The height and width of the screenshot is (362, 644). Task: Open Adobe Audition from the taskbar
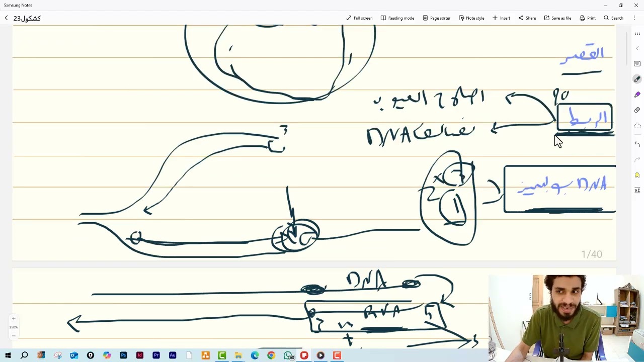pyautogui.click(x=173, y=355)
